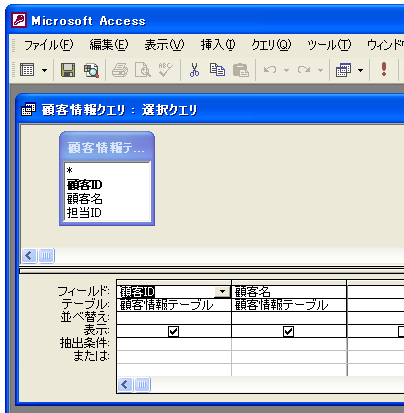Click the 顧客名 field cell

pos(289,292)
